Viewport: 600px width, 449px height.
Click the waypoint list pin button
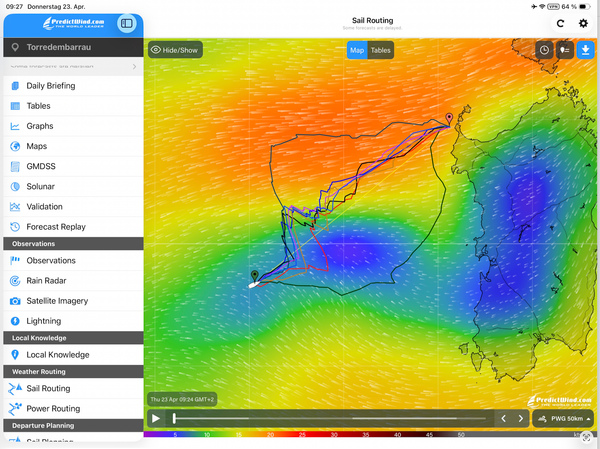point(565,50)
